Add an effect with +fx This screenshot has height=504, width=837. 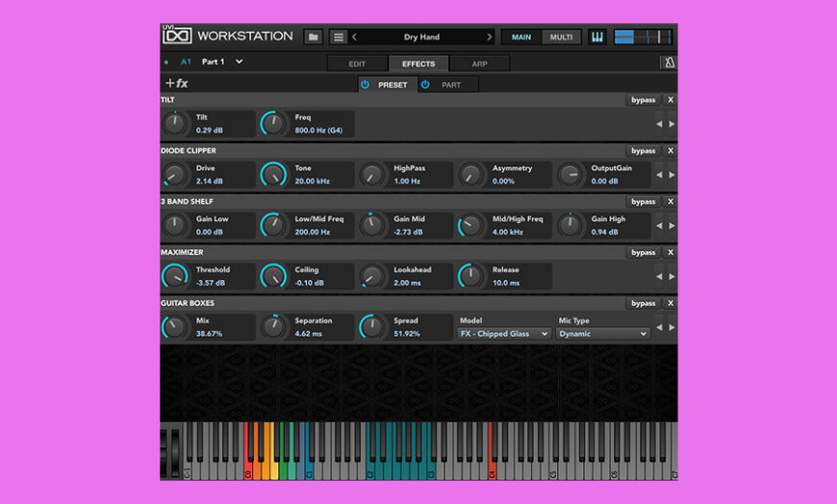[x=177, y=84]
